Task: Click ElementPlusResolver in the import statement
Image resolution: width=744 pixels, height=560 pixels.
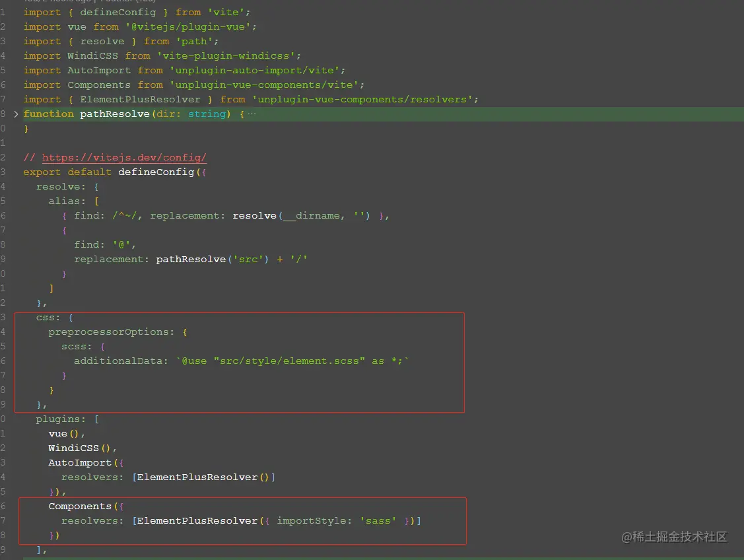Action: (x=140, y=99)
